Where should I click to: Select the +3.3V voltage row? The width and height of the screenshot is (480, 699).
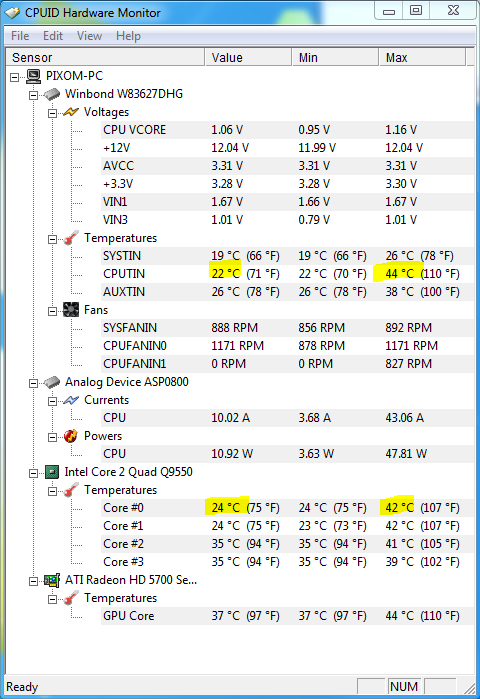[x=287, y=184]
